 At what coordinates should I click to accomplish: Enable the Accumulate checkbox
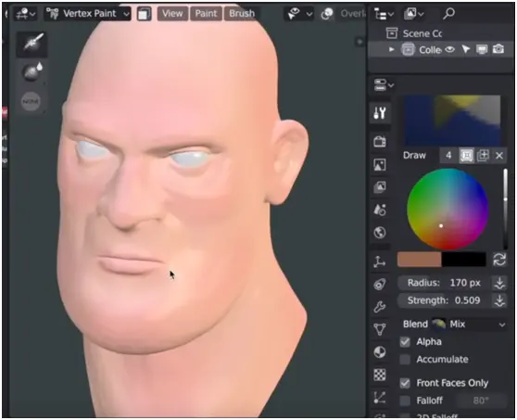tap(405, 360)
